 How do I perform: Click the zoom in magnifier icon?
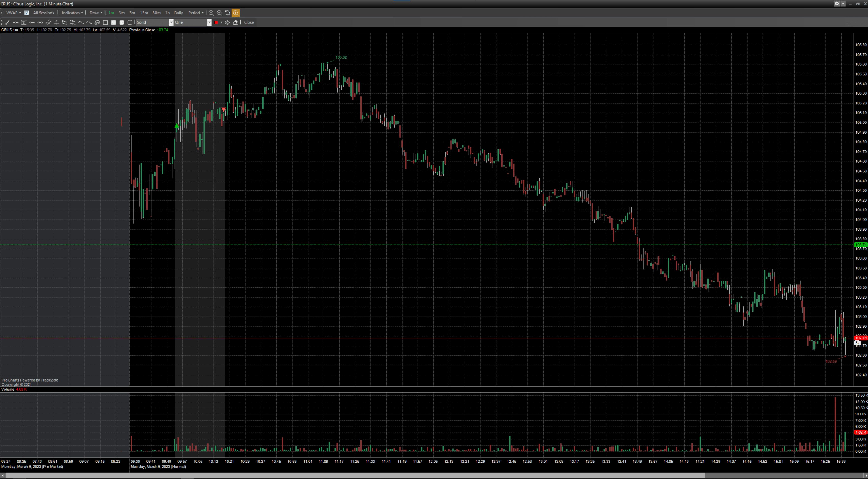pos(219,13)
